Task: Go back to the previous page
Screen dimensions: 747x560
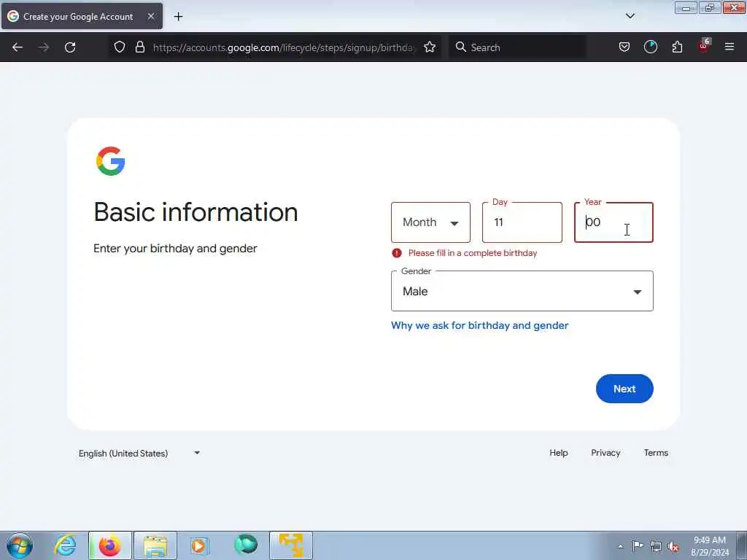Action: pyautogui.click(x=18, y=47)
